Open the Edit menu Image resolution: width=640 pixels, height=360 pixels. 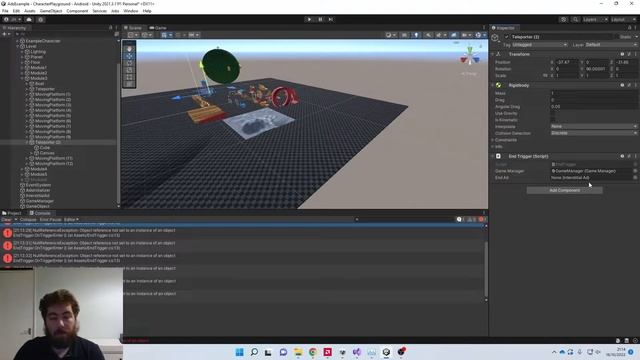point(16,11)
